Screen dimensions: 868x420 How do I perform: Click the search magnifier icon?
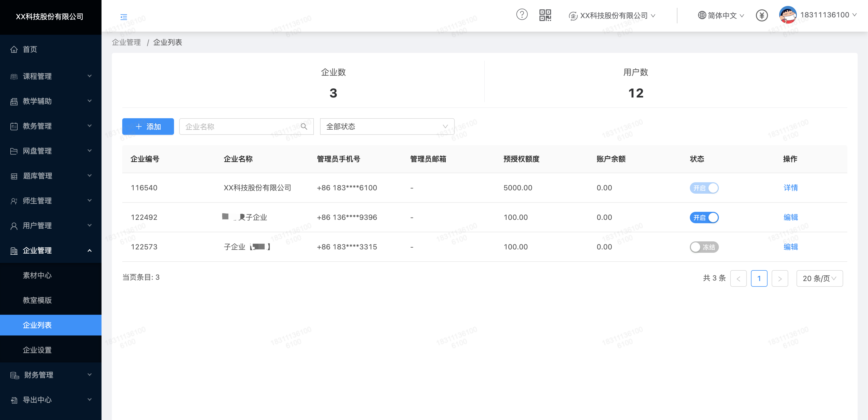pyautogui.click(x=303, y=127)
